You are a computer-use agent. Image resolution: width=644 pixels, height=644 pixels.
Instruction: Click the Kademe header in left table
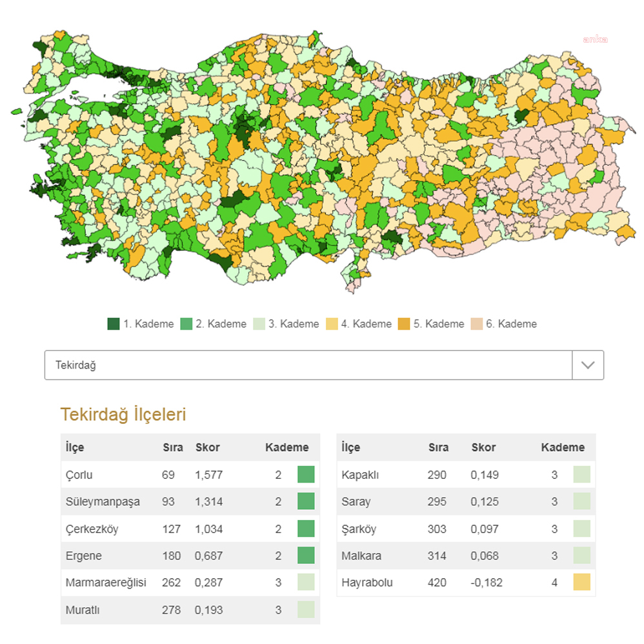click(x=287, y=447)
